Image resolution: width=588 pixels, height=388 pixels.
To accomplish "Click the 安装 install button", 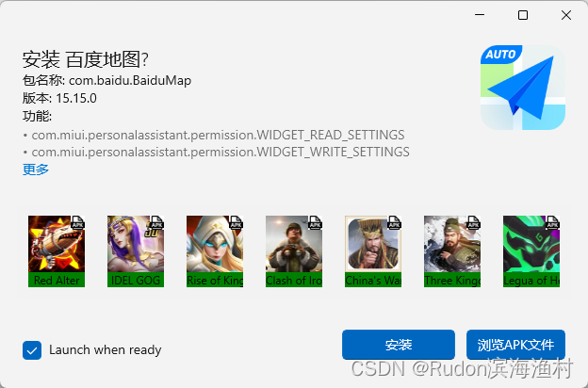I will pyautogui.click(x=399, y=345).
